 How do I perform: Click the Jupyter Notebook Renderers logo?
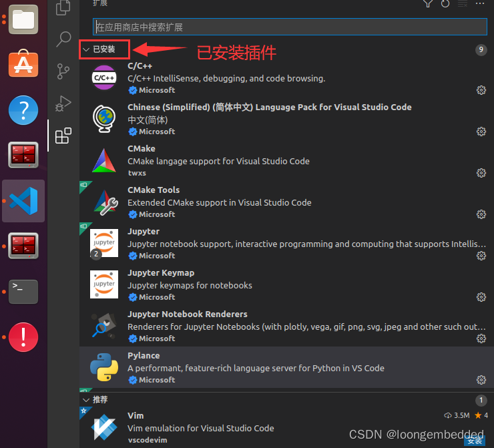[x=104, y=325]
